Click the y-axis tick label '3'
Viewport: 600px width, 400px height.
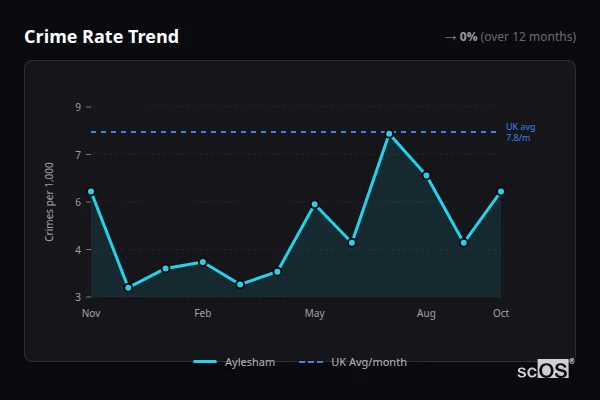[78, 297]
